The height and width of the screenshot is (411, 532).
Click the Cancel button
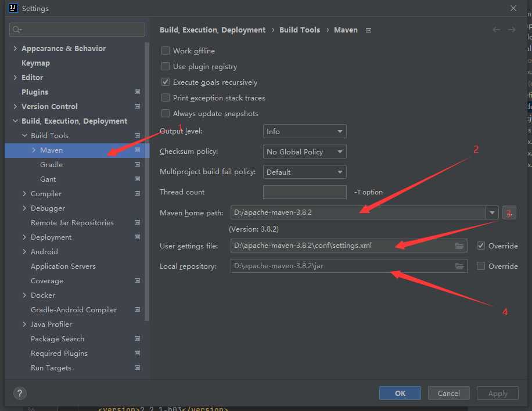click(448, 393)
